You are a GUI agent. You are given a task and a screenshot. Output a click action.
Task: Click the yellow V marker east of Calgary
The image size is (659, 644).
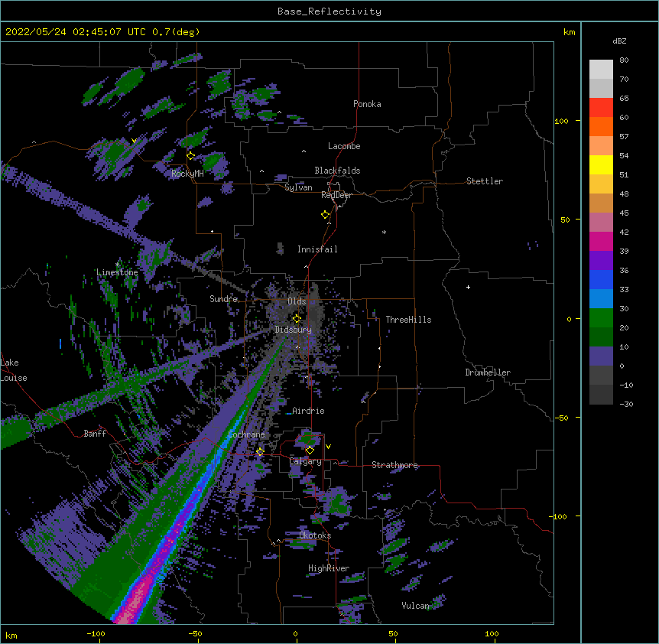[x=328, y=447]
